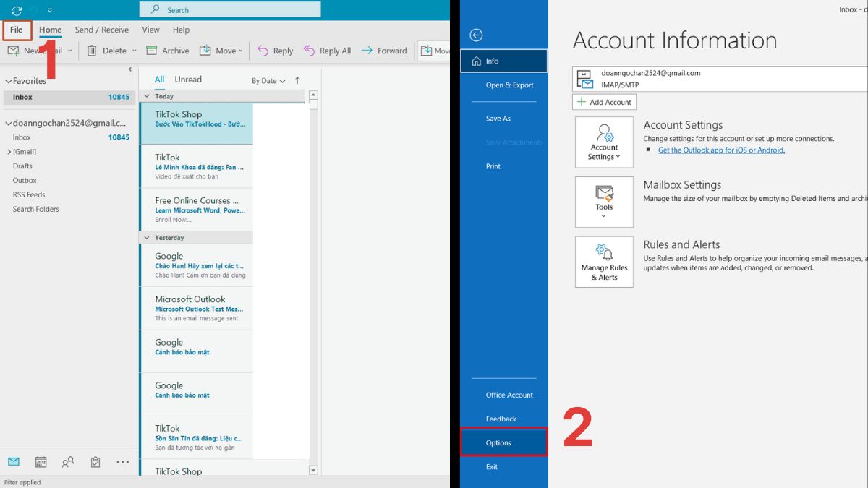Open the Get the Outlook app link

(x=720, y=150)
